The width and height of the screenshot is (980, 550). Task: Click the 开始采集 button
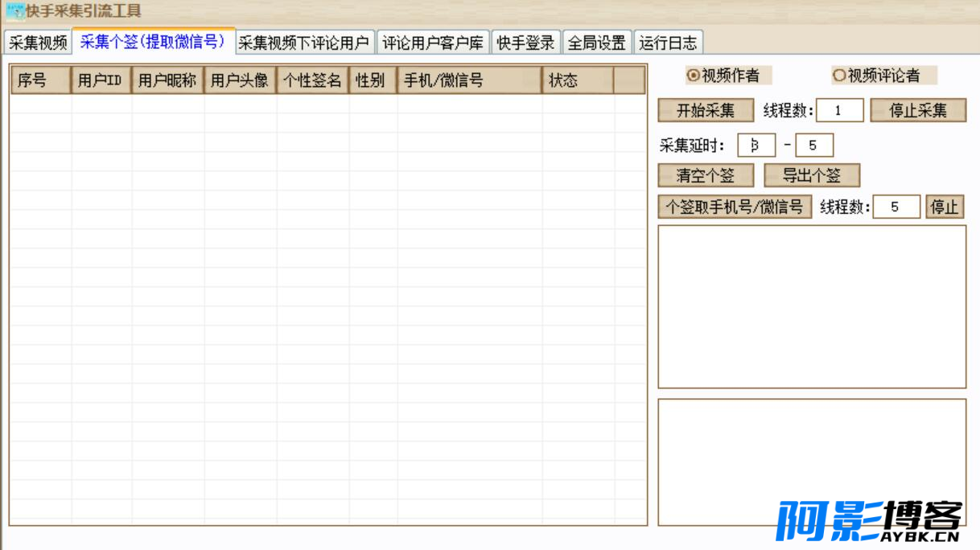coord(706,110)
